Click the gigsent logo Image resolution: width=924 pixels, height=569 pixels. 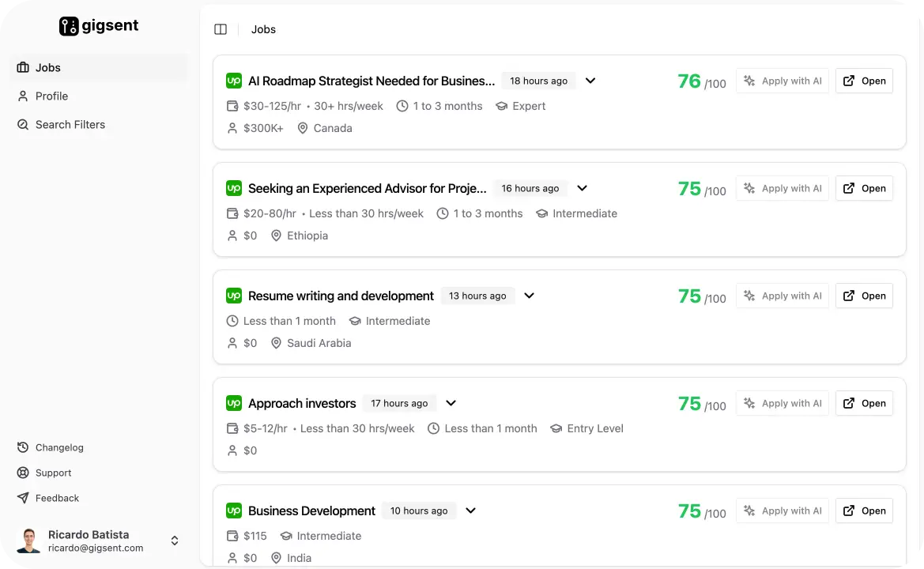(99, 26)
